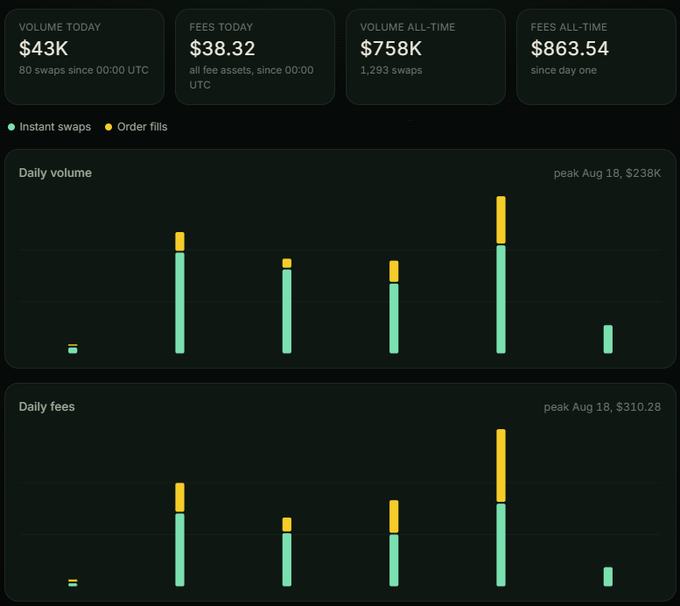Select the $38.32 fees value
Image resolution: width=680 pixels, height=606 pixels.
[x=222, y=48]
